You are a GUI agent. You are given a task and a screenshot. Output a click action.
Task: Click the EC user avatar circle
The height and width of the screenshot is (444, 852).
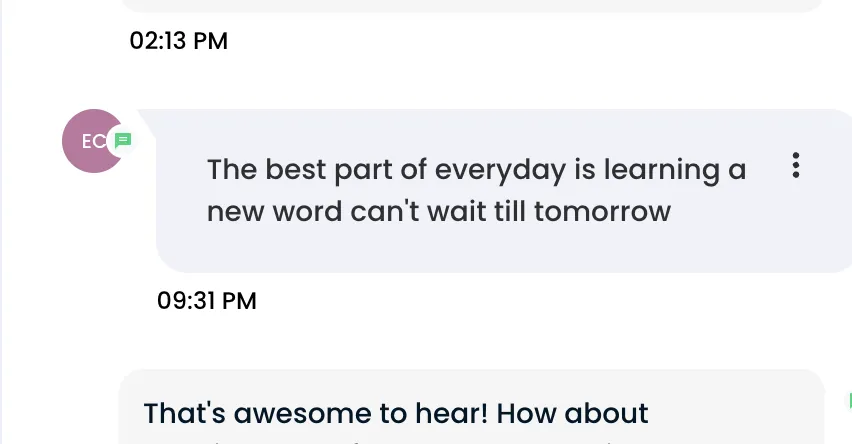[93, 141]
